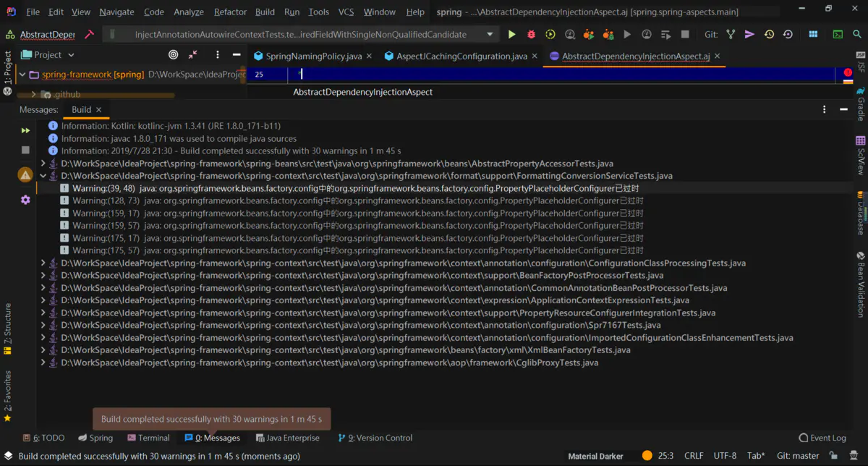Click the red error indicator in editor gutter

[848, 72]
